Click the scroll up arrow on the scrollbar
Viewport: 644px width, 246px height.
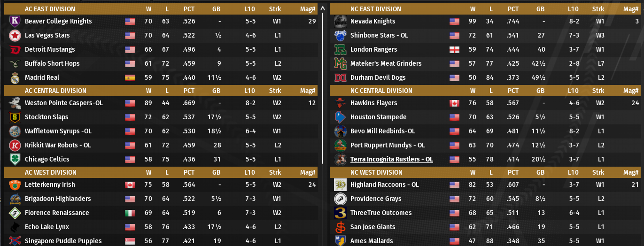pyautogui.click(x=322, y=8)
